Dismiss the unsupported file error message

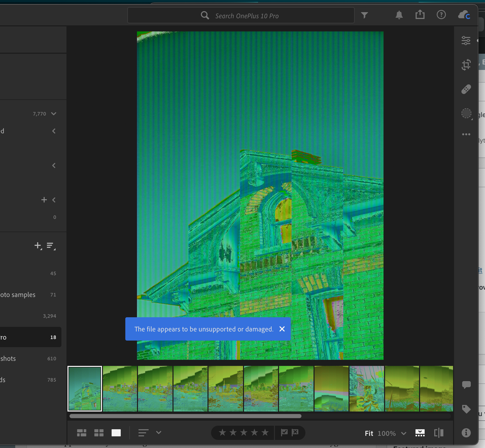pyautogui.click(x=282, y=329)
